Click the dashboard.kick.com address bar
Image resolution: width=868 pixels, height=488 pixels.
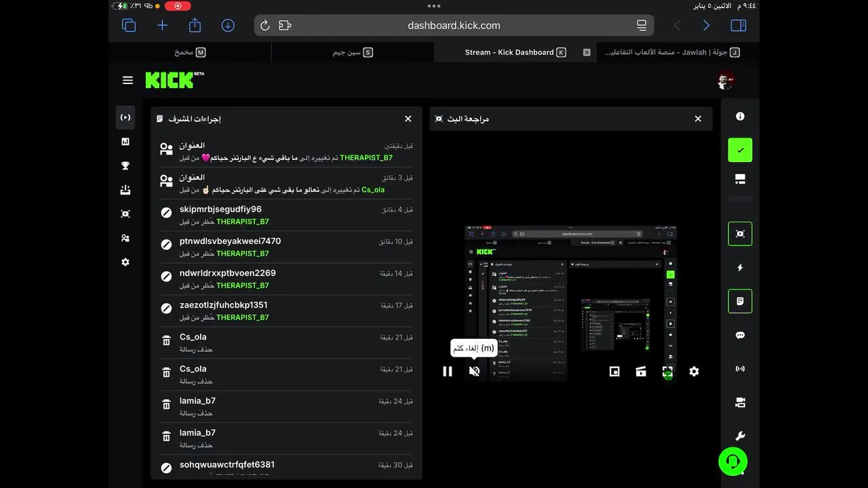pos(454,25)
